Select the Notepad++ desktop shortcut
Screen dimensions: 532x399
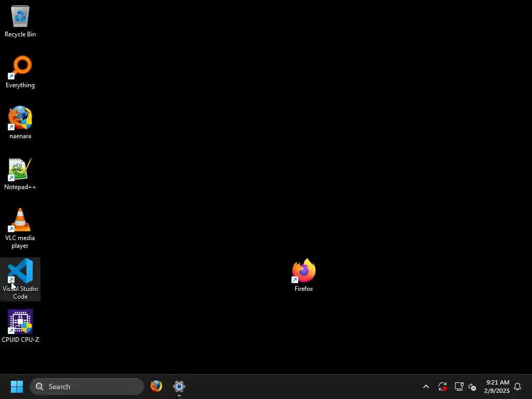pyautogui.click(x=20, y=169)
